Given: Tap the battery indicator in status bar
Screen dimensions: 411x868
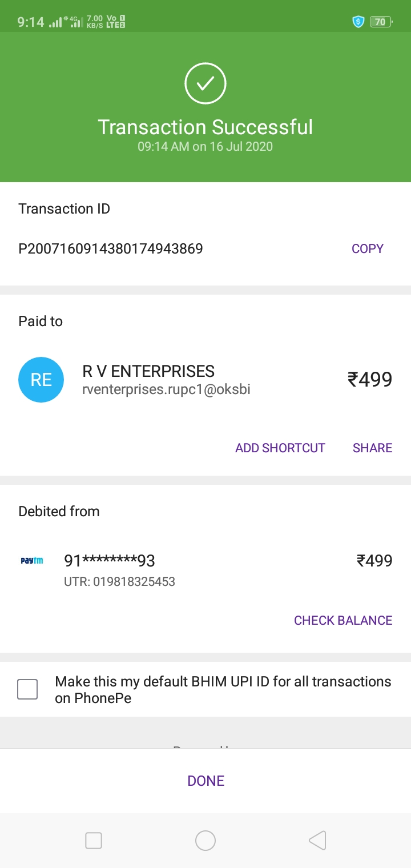Looking at the screenshot, I should [381, 22].
